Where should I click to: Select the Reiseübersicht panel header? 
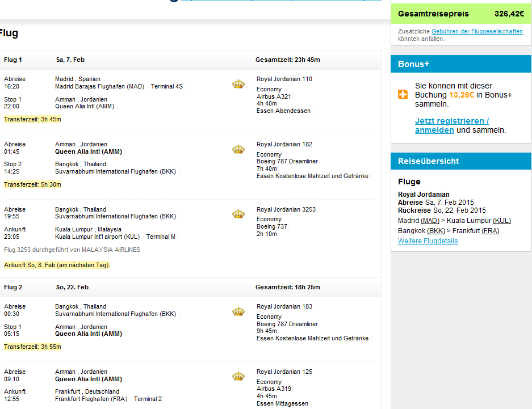[461, 161]
